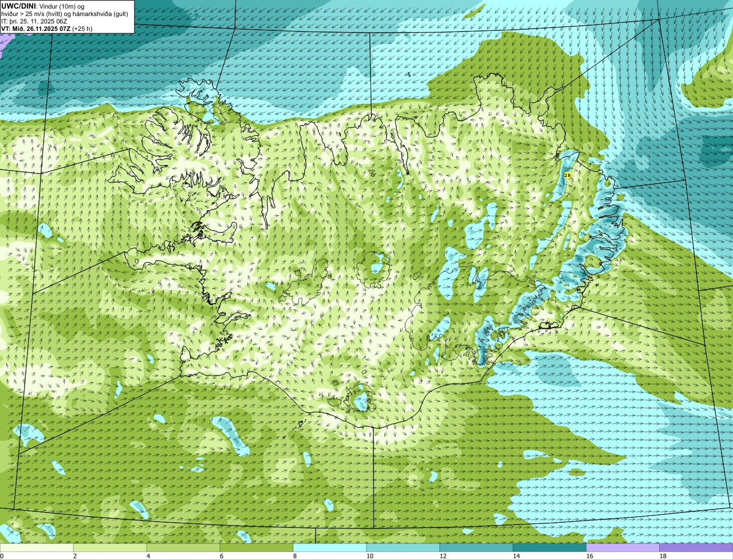Click the light cyan 8–10 m/s legend swatch
Screen dimensions: 733x560
click(330, 548)
